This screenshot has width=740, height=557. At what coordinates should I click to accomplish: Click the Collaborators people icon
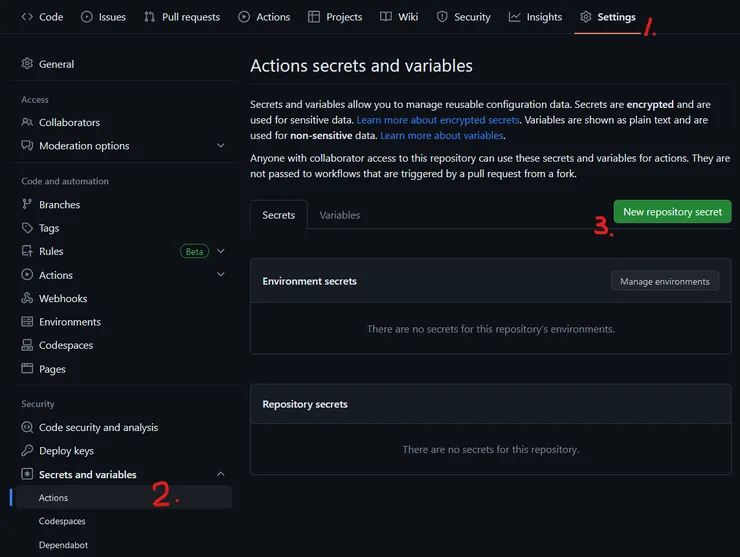coord(28,123)
